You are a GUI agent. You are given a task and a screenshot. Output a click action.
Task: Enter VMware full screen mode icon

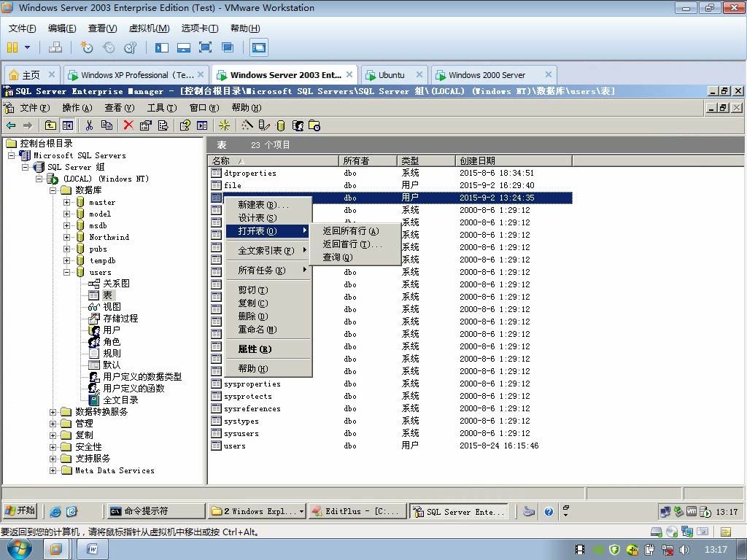(205, 47)
